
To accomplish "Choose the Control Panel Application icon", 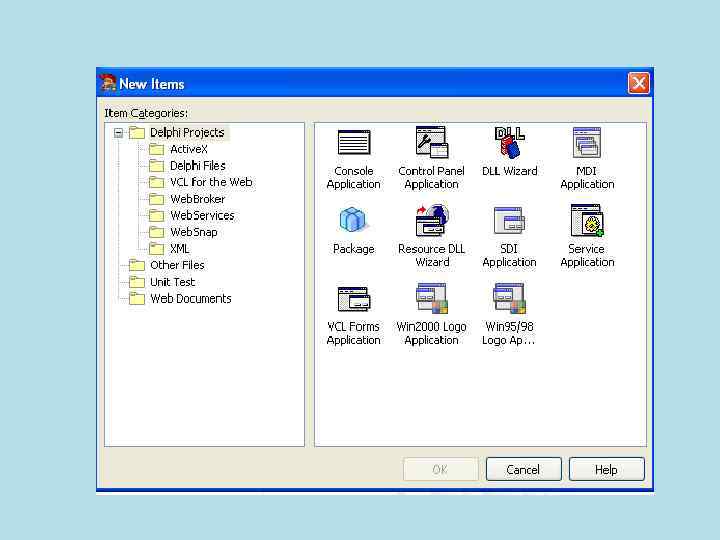I will (x=432, y=142).
